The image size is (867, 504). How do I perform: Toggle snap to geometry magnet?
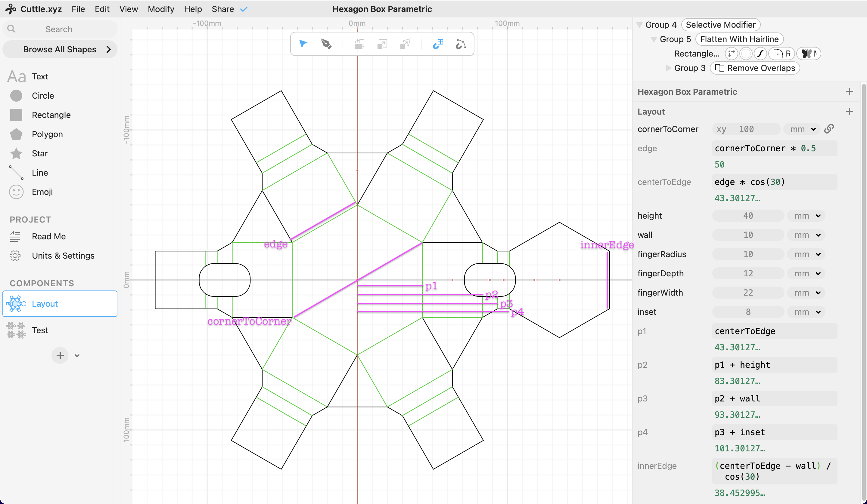[461, 44]
